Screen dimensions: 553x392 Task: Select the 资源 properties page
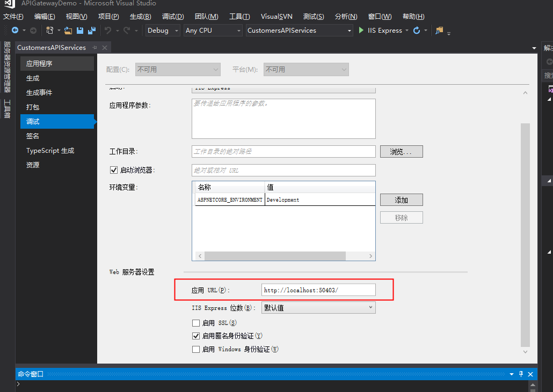click(57, 165)
